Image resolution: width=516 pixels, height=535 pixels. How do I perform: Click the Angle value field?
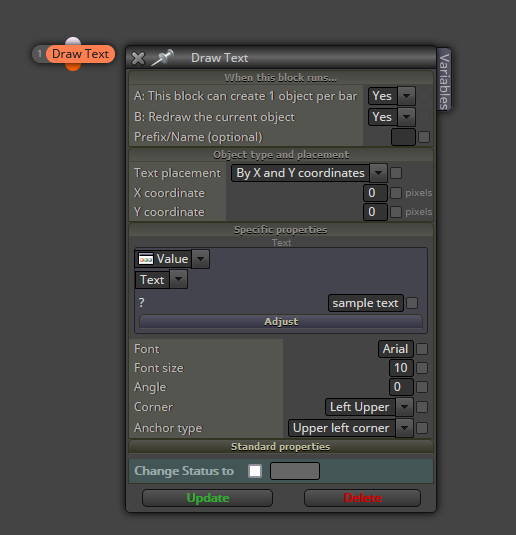click(401, 387)
